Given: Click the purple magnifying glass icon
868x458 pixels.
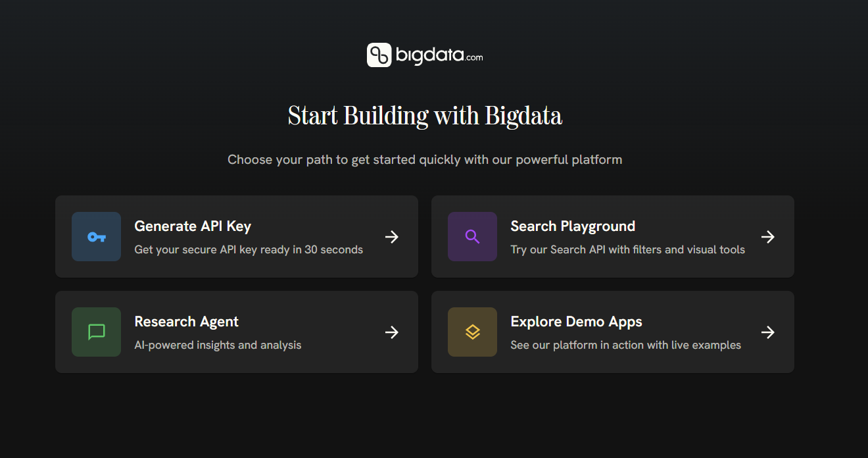Looking at the screenshot, I should [x=472, y=237].
